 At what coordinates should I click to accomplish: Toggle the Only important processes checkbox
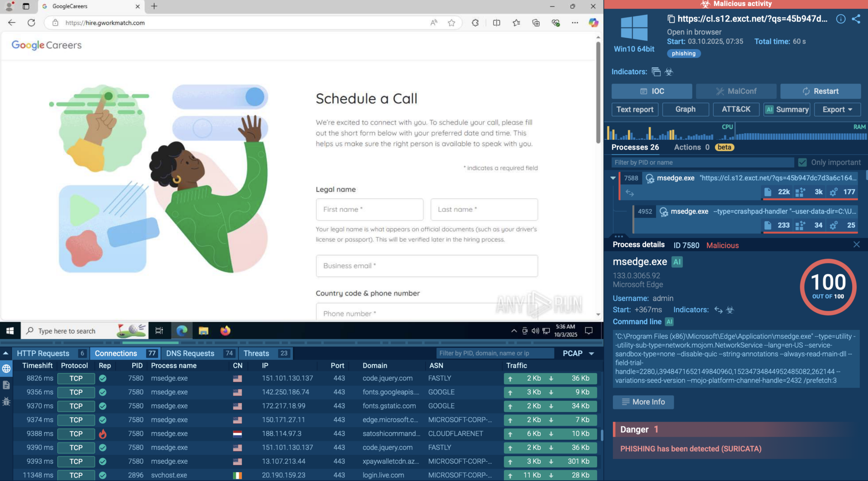(x=803, y=162)
